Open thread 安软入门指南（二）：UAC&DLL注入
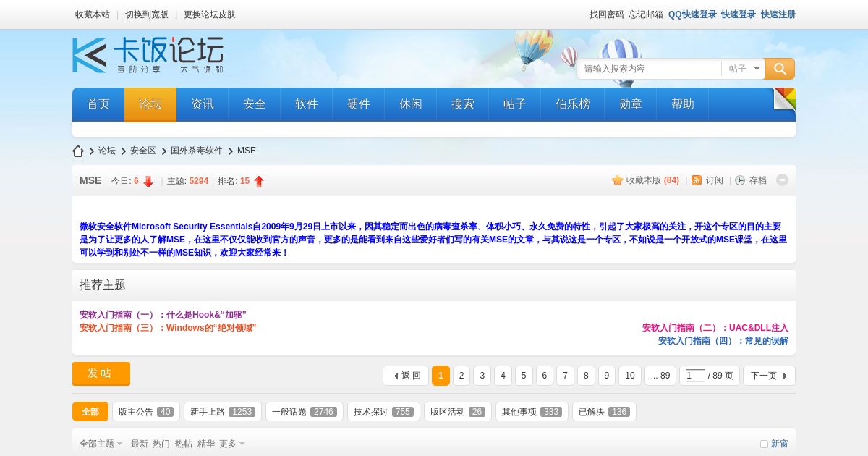The image size is (868, 456). pos(715,328)
